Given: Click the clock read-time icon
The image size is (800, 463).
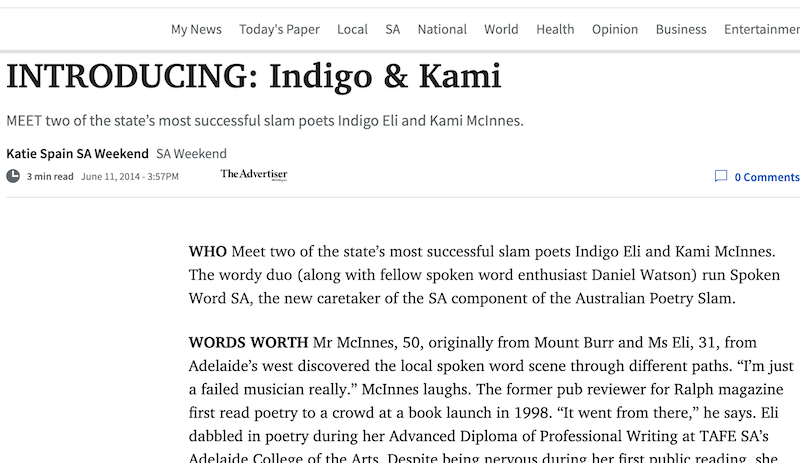Looking at the screenshot, I should (13, 177).
